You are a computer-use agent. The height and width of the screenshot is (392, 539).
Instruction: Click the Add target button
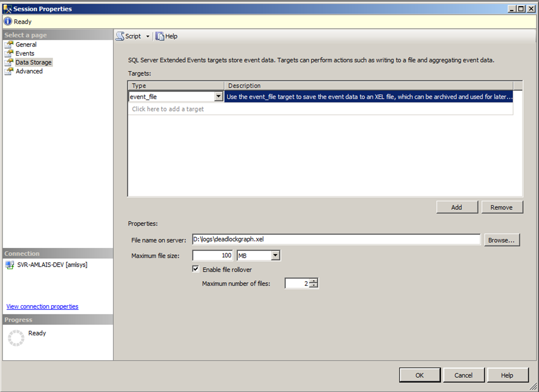click(x=457, y=207)
